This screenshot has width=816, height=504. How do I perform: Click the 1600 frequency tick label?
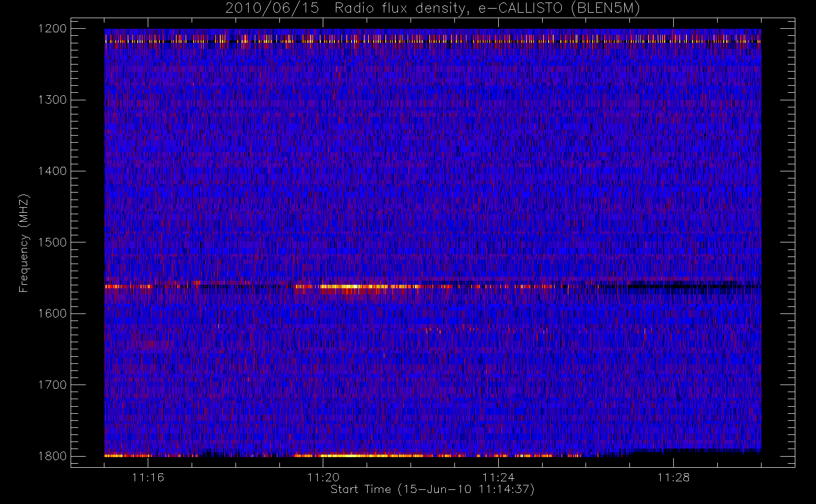(52, 313)
